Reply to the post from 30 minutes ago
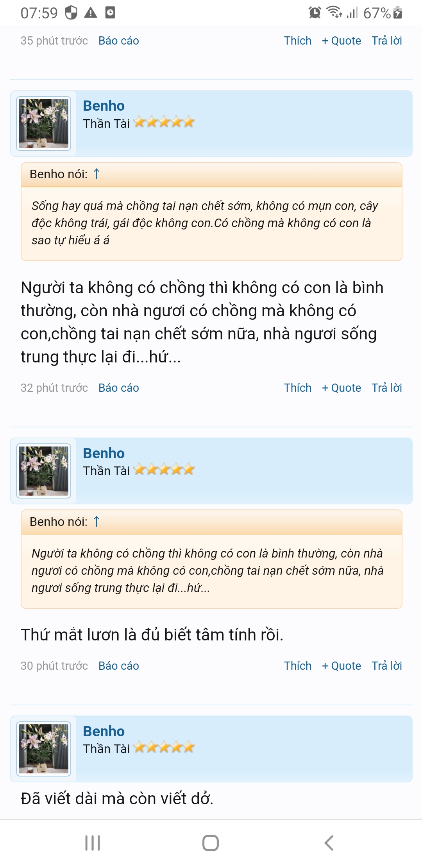Viewport: 422px width, 868px height. pyautogui.click(x=386, y=666)
